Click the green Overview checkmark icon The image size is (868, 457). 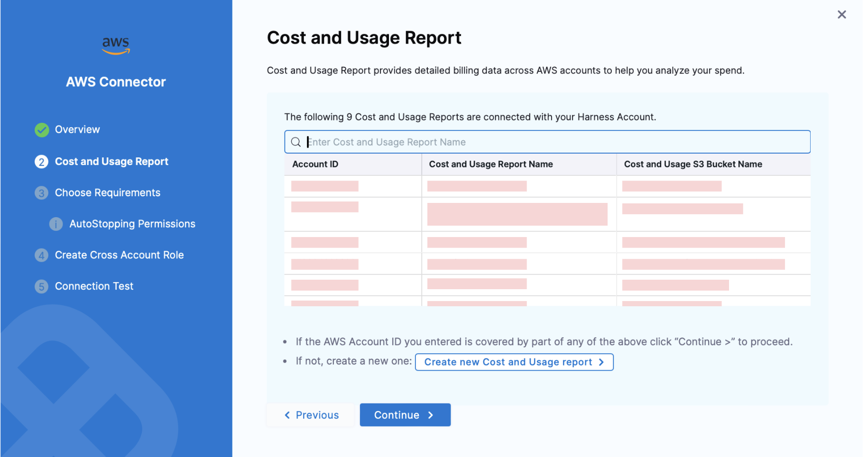pyautogui.click(x=42, y=130)
